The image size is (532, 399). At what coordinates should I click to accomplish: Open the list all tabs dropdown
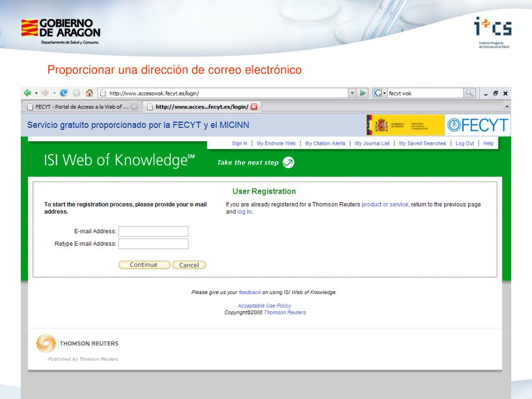(507, 107)
